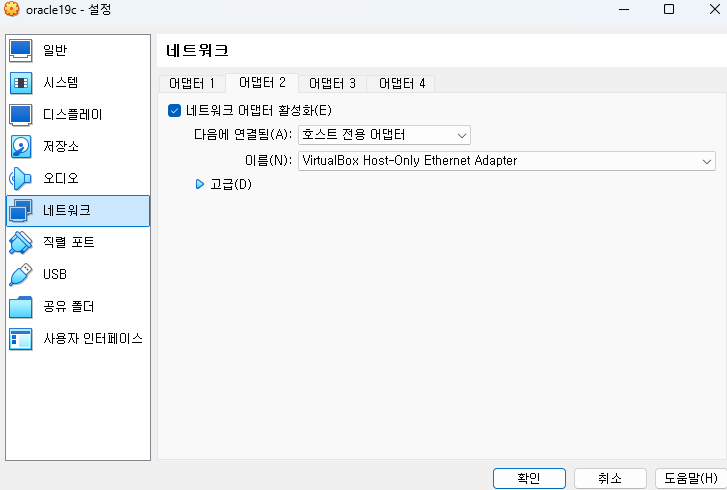This screenshot has height=490, width=727.
Task: Click the Network (네트워크) icon in sidebar
Action: [20, 211]
